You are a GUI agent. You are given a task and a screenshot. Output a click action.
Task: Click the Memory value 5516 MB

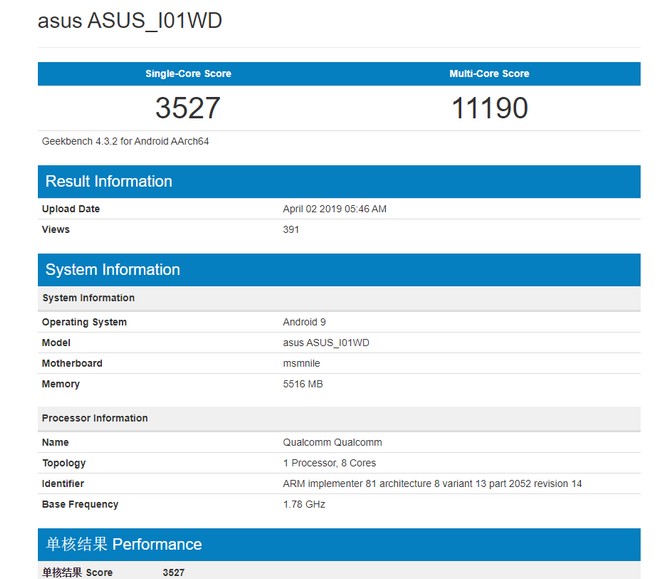point(303,384)
